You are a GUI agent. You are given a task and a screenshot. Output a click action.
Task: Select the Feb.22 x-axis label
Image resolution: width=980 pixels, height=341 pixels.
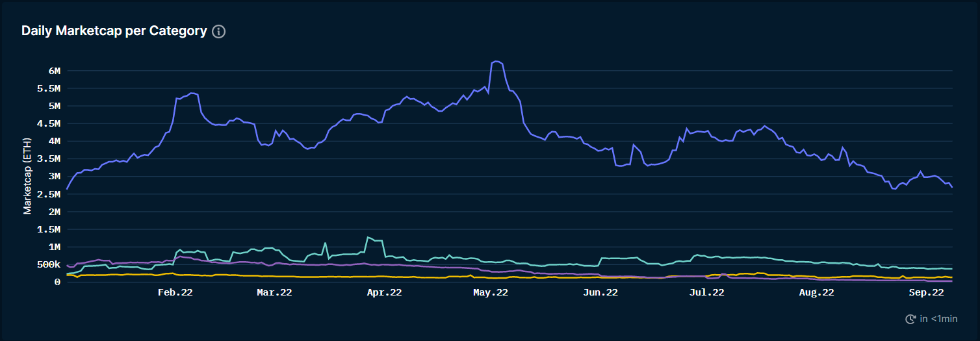point(175,293)
